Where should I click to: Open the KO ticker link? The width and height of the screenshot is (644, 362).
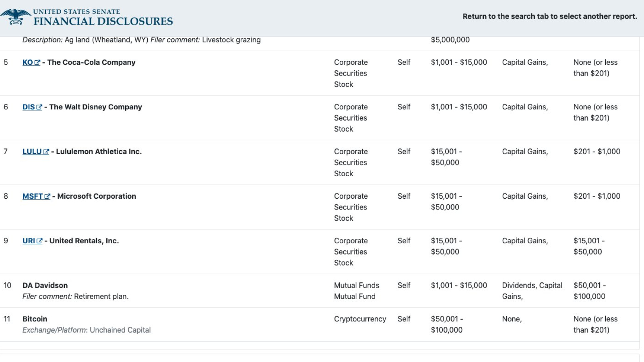tap(27, 62)
